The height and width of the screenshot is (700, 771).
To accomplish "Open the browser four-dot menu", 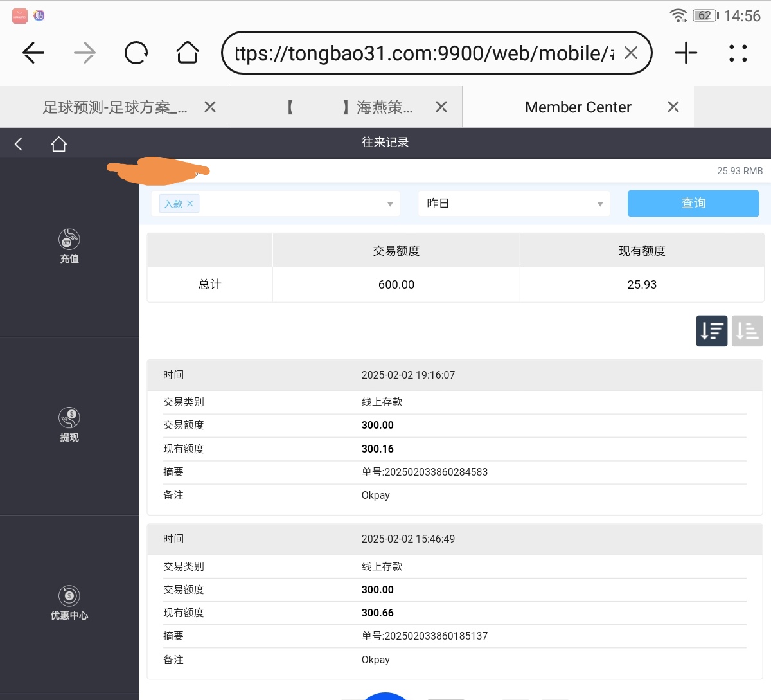I will pos(738,53).
